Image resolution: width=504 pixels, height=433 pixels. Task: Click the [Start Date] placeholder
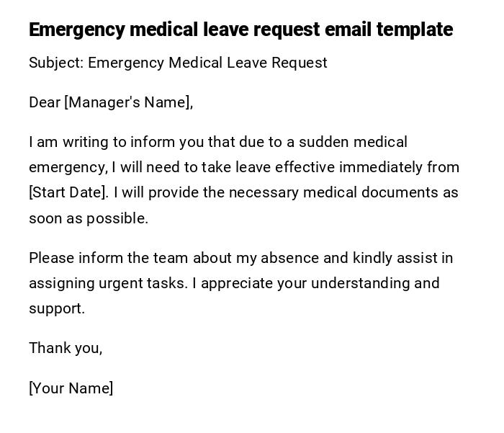(68, 192)
